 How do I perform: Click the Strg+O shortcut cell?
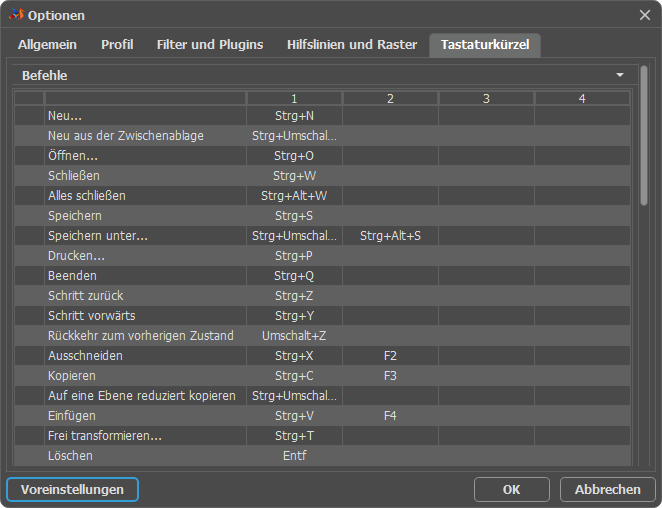[x=294, y=156]
